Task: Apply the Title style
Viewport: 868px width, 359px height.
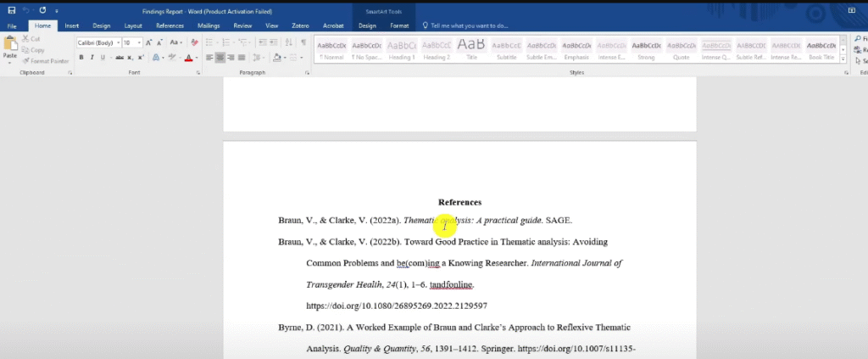Action: 471,50
